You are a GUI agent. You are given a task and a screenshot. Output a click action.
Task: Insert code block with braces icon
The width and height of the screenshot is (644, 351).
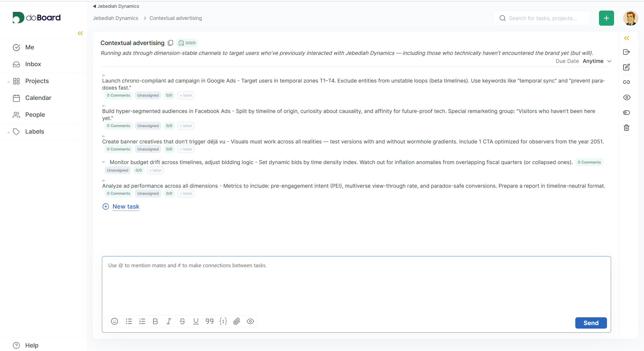point(223,321)
